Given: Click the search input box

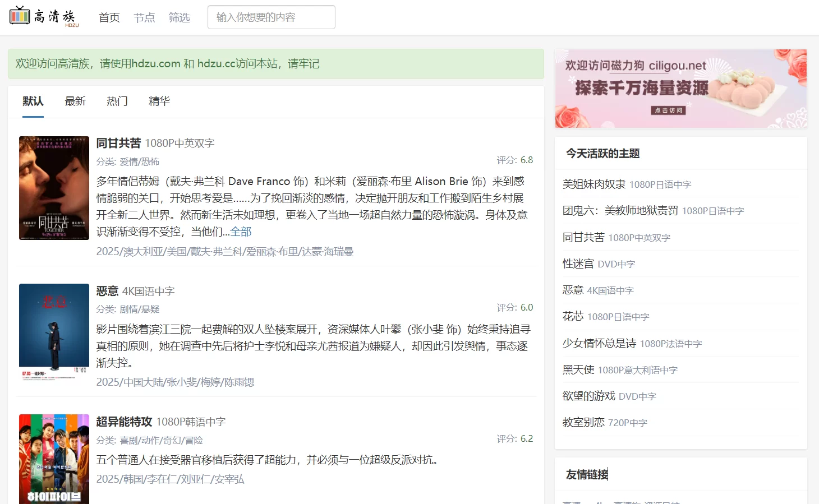Looking at the screenshot, I should tap(271, 17).
